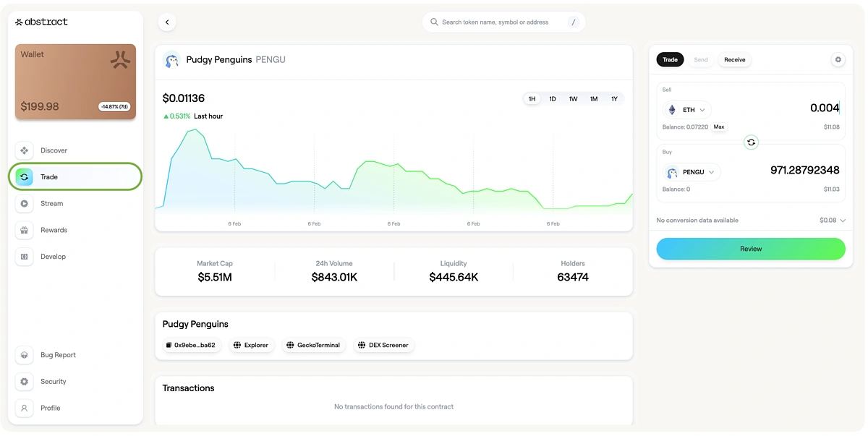
Task: Click the -14.87% (7d) badge
Action: coord(114,107)
